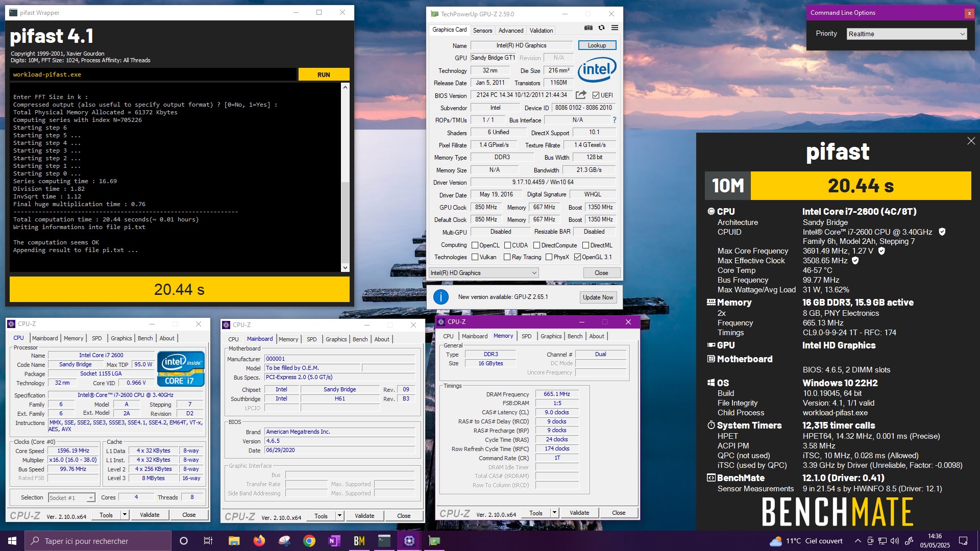Click the Intel Core i7 badge in CPU-Z
The image size is (980, 551).
point(181,368)
